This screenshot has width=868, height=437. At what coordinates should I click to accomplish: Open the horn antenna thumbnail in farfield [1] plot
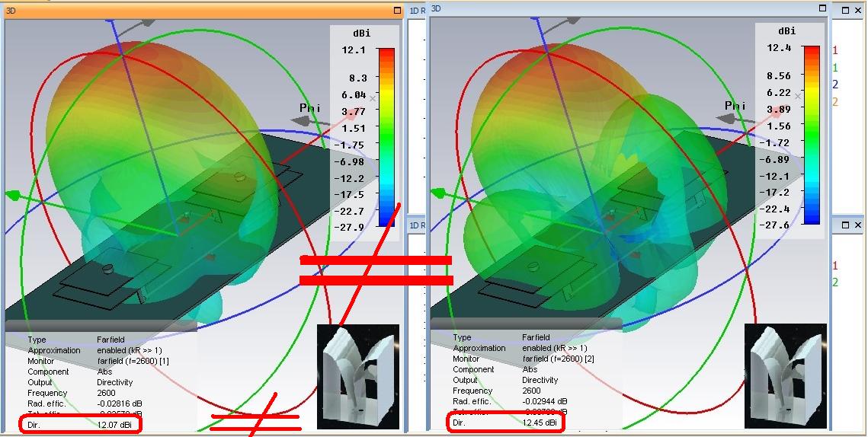click(358, 377)
